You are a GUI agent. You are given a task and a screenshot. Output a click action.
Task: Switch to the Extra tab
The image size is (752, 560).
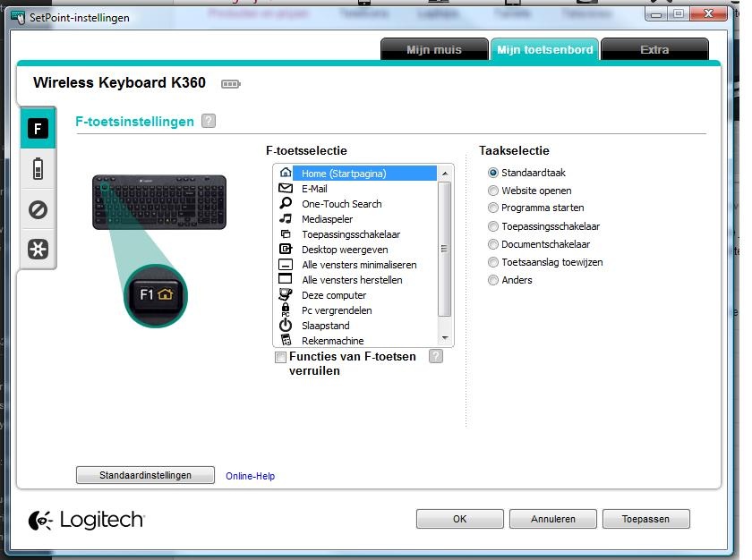point(654,49)
